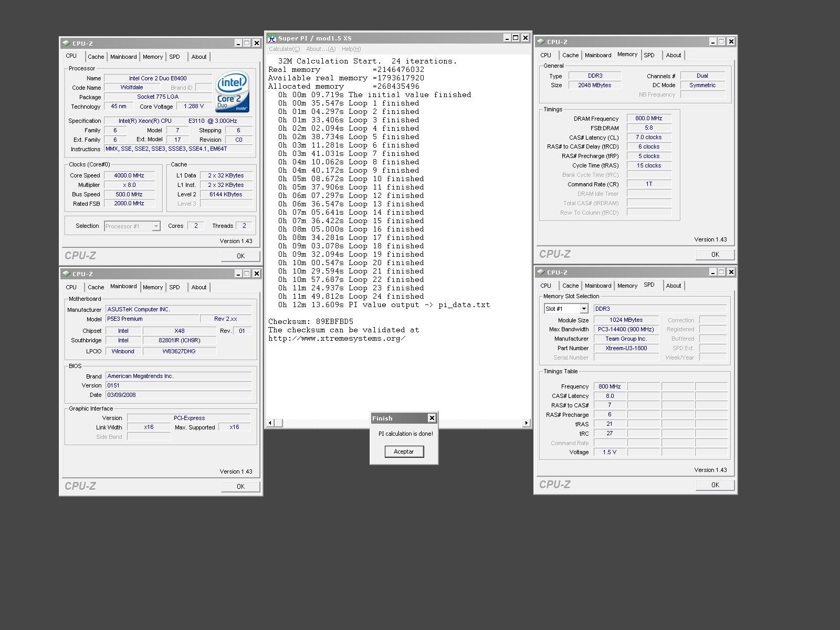Select About tab in Mainboard window
The width and height of the screenshot is (840, 630).
click(199, 287)
